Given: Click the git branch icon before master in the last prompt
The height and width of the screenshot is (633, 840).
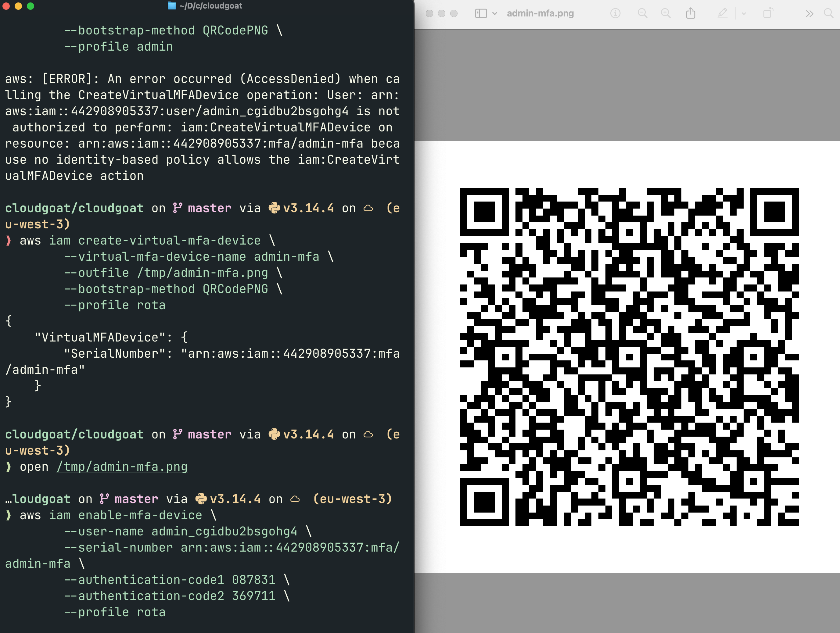Looking at the screenshot, I should coord(104,499).
